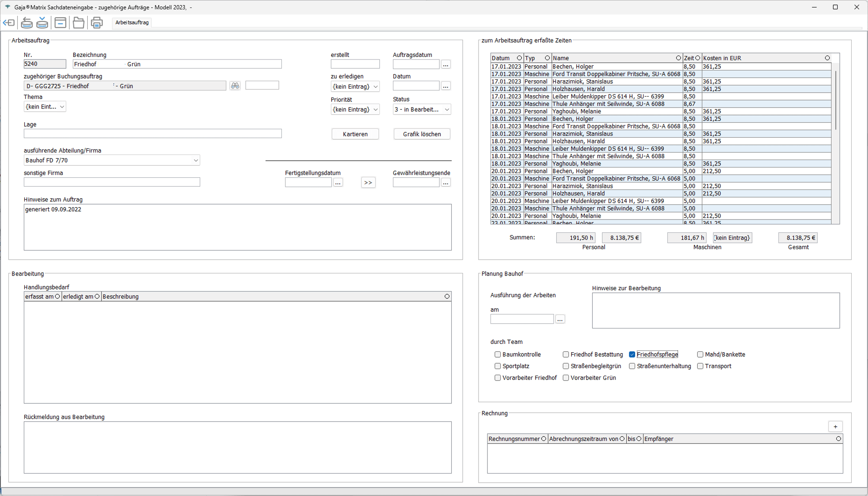This screenshot has width=868, height=496.
Task: Click into the Lage text field
Action: (x=153, y=134)
